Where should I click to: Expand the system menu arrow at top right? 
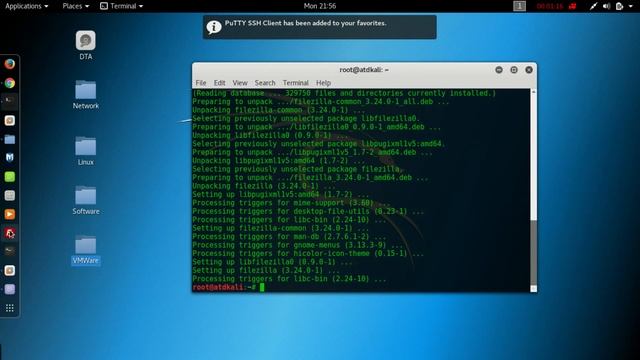(631, 6)
